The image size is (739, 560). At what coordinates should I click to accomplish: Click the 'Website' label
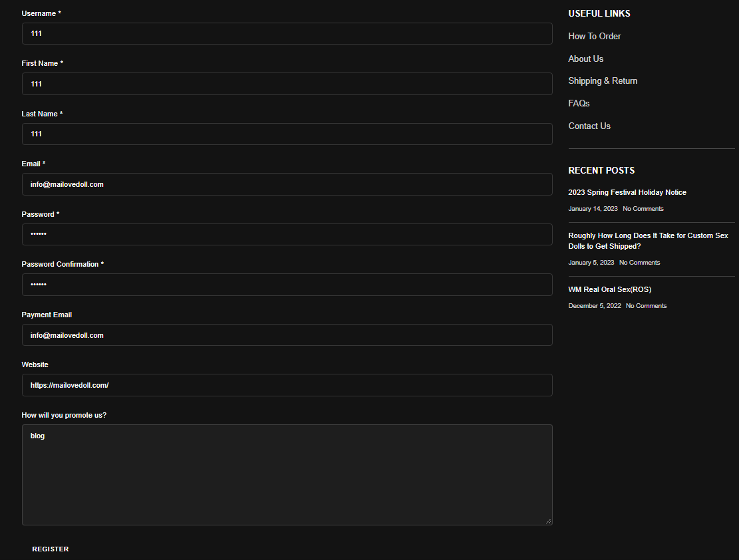coord(35,365)
